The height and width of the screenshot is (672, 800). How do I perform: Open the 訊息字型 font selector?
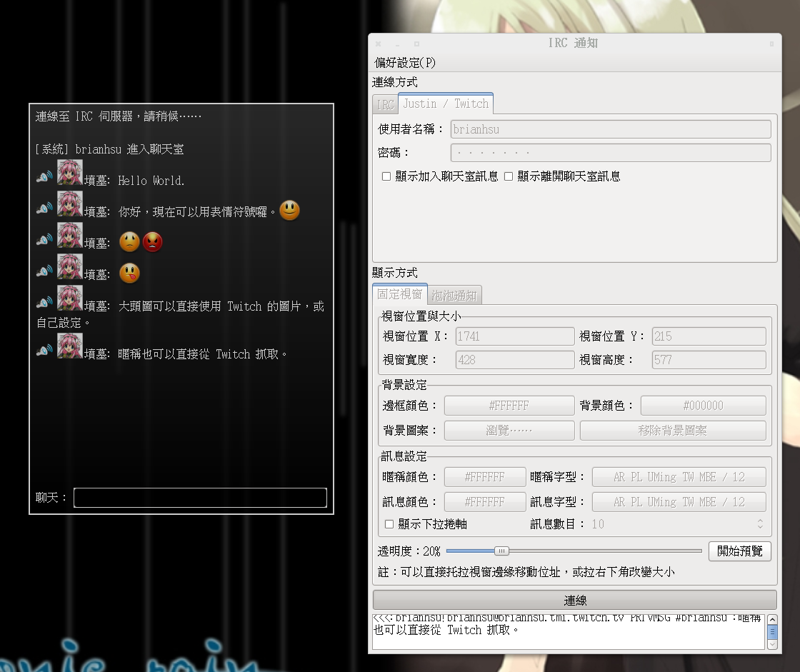click(x=679, y=501)
